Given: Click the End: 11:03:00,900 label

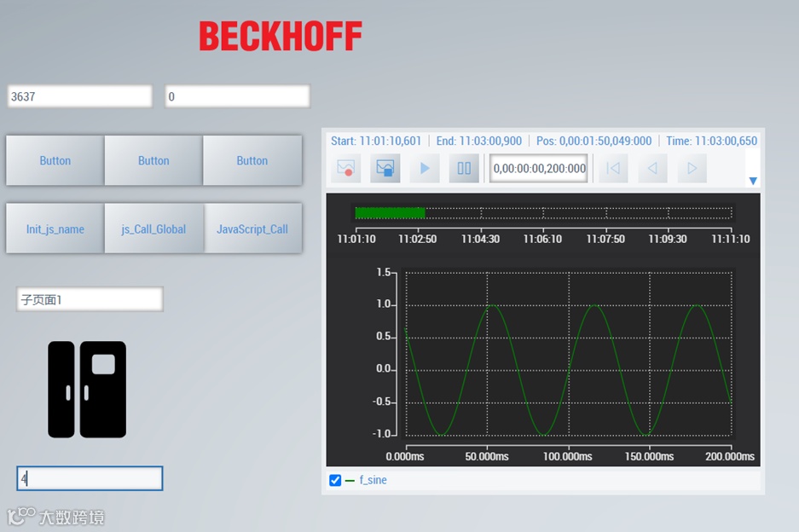Looking at the screenshot, I should [x=479, y=142].
